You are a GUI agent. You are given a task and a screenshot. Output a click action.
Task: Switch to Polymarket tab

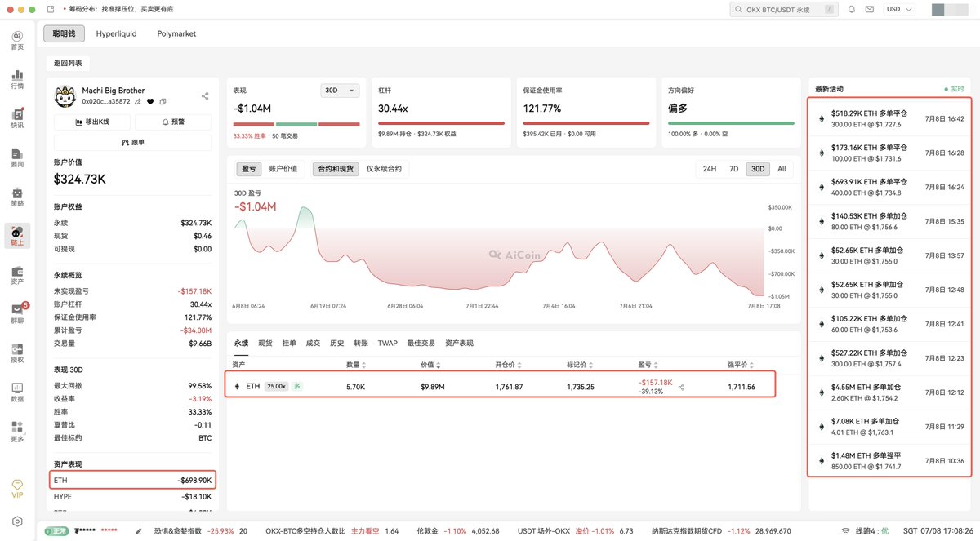pyautogui.click(x=176, y=33)
